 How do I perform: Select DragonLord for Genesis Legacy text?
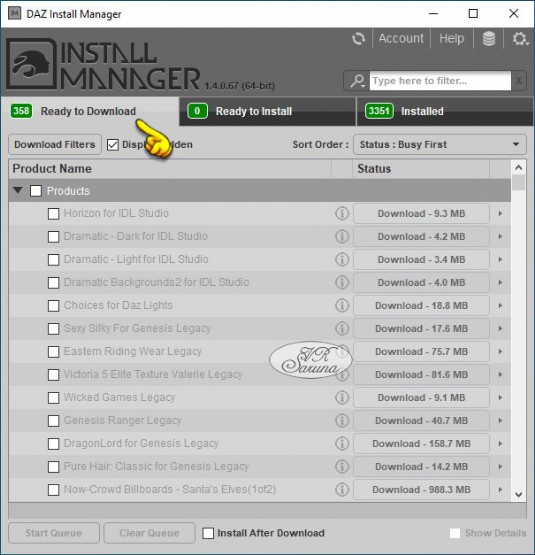pos(141,444)
